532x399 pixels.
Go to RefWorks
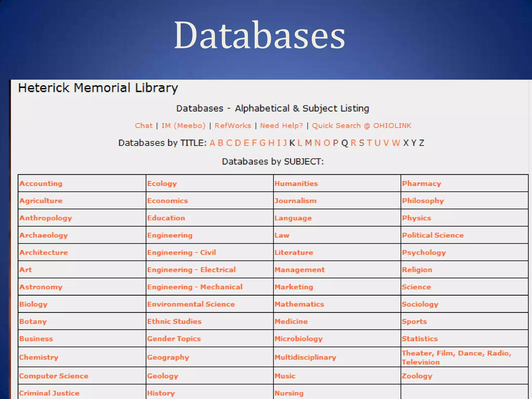pos(233,126)
